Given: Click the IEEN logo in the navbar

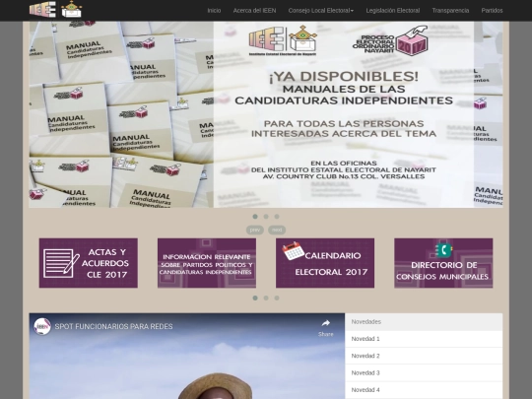Looking at the screenshot, I should [42, 10].
